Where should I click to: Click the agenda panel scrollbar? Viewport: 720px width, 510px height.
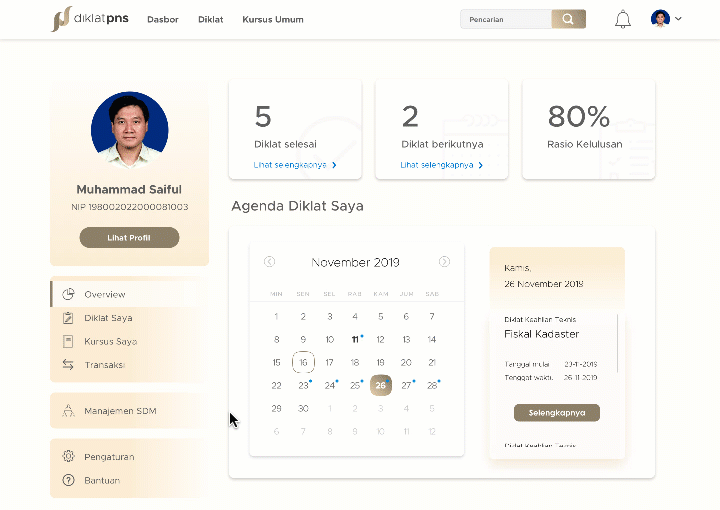click(x=618, y=343)
